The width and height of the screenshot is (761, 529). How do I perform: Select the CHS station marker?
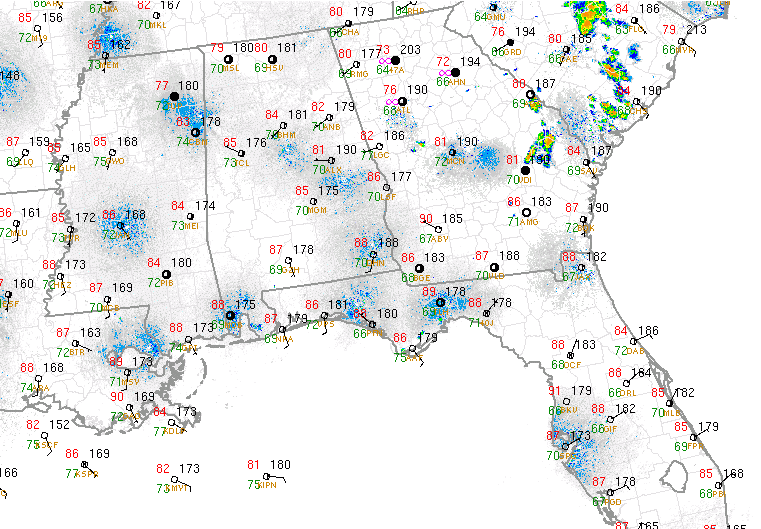pos(636,101)
